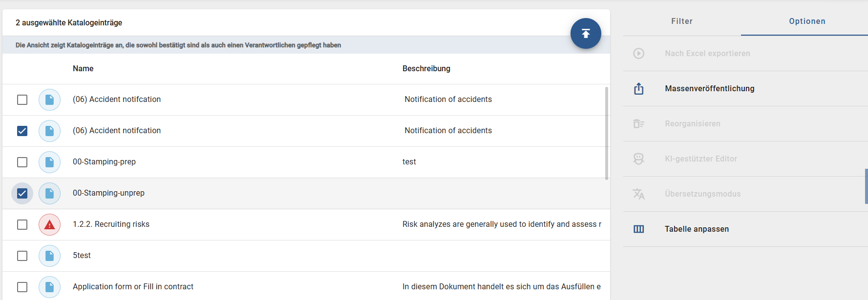Viewport: 868px width, 300px height.
Task: Select the 00-Stamping-prep row checkbox
Action: coord(22,162)
